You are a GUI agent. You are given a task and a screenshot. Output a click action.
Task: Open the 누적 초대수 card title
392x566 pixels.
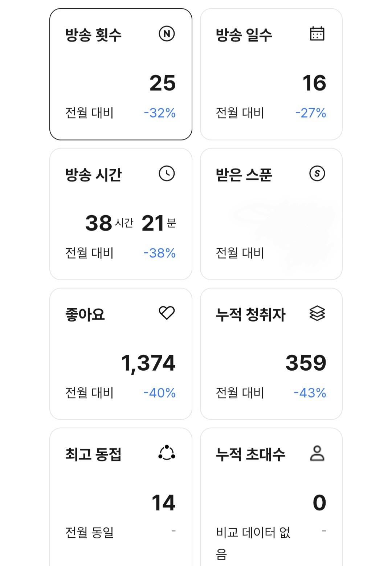(x=250, y=455)
